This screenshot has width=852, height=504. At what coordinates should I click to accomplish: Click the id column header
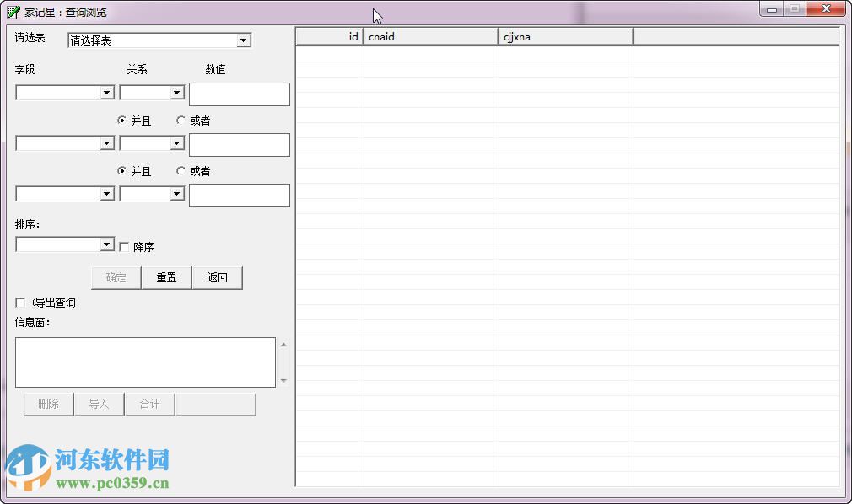point(329,37)
